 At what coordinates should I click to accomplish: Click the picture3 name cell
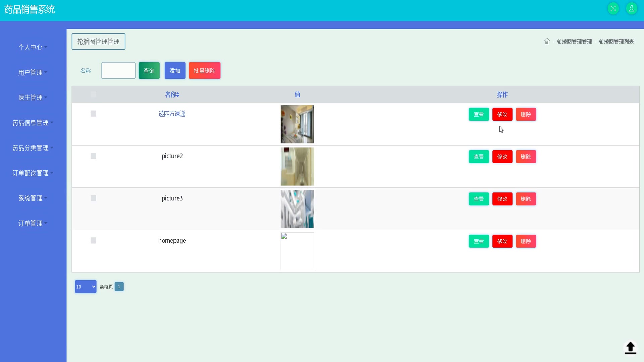click(x=172, y=198)
